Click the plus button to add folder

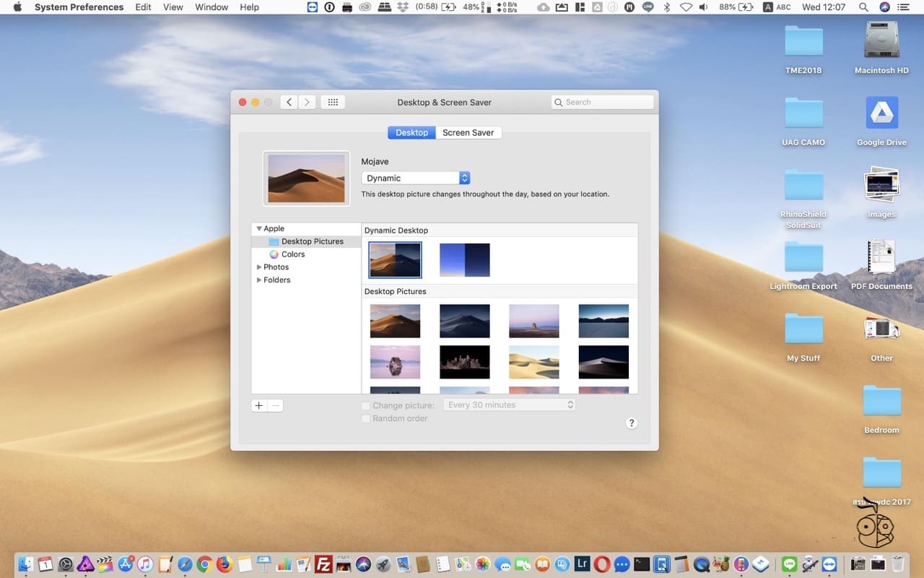click(x=259, y=406)
